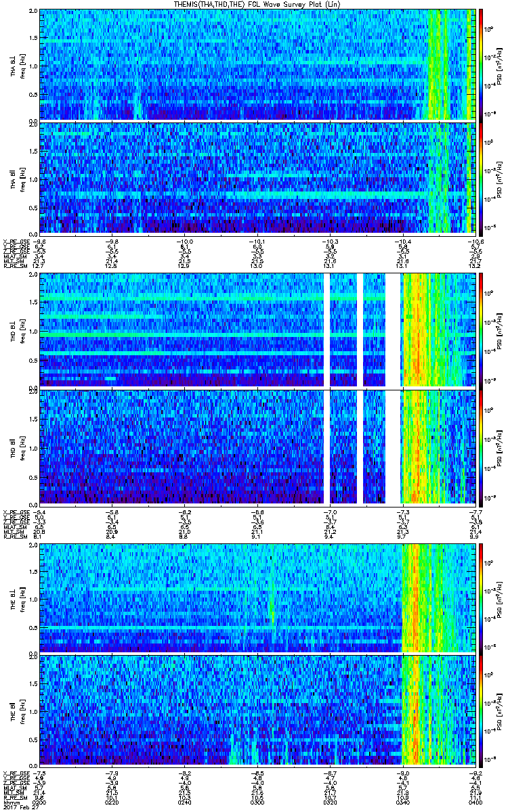Viewport: 508px width, 812px height.
Task: Click the color bar beside THA BL panel
Action: [x=481, y=64]
